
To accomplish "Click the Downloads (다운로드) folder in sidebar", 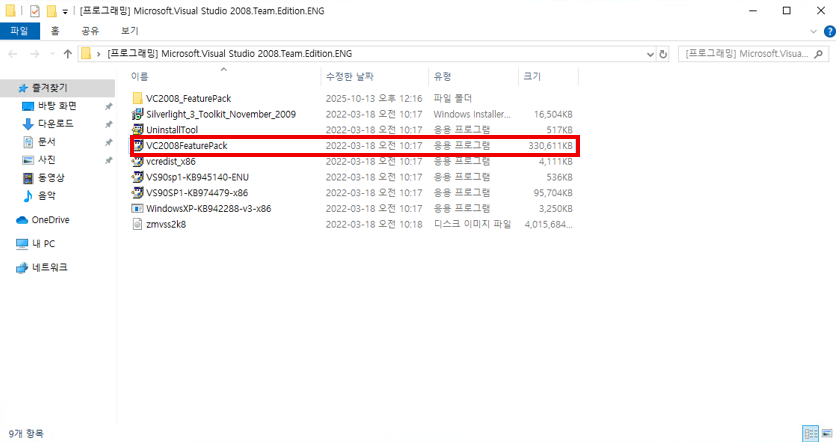I will (54, 123).
